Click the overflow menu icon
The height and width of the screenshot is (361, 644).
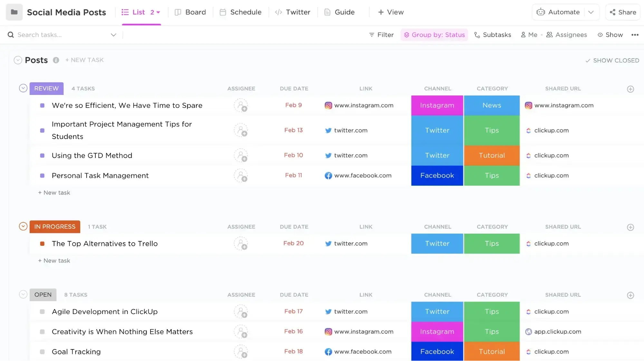[635, 34]
